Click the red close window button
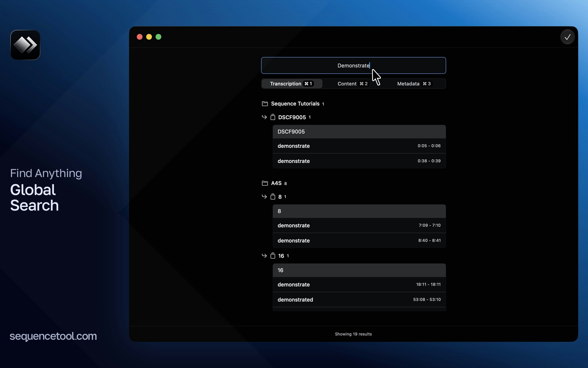 point(140,37)
